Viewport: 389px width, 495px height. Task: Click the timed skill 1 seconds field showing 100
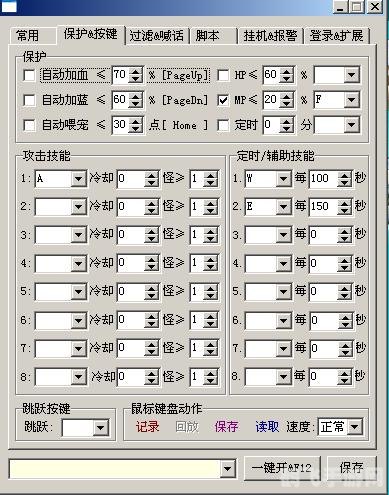[x=323, y=179]
